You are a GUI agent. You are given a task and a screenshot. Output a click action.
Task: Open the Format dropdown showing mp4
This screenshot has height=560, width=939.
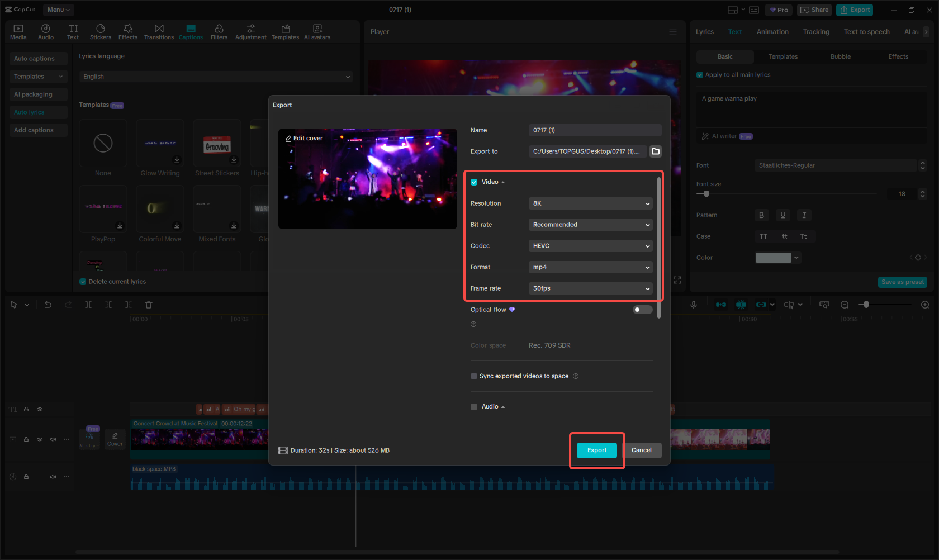coord(591,267)
